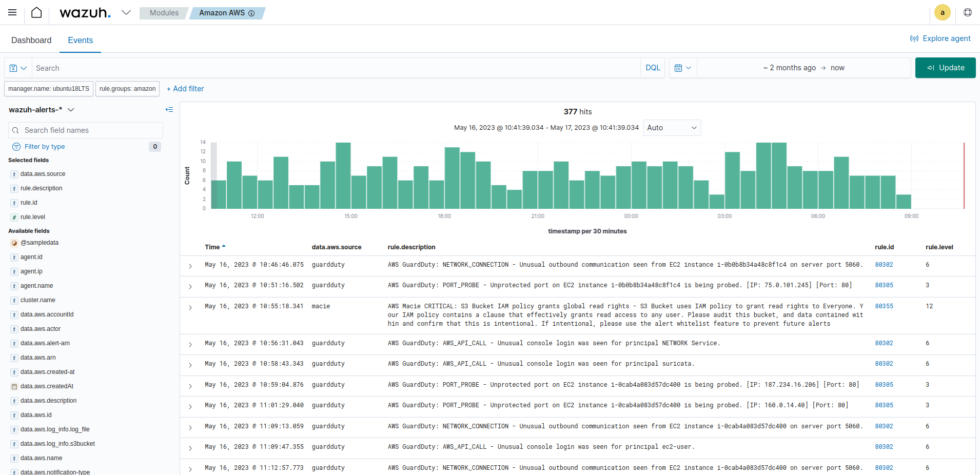The image size is (980, 475).
Task: Expand the macie 10:55:18.341 event row
Action: [190, 307]
